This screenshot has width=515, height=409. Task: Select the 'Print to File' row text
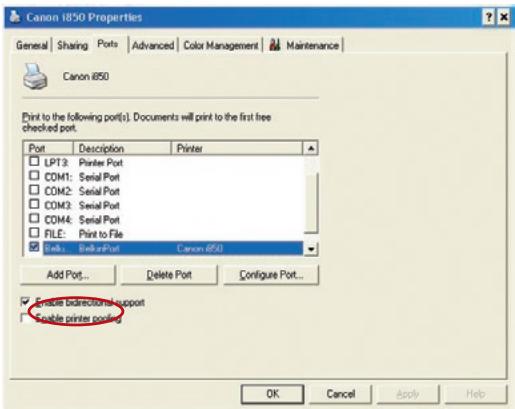[x=101, y=234]
